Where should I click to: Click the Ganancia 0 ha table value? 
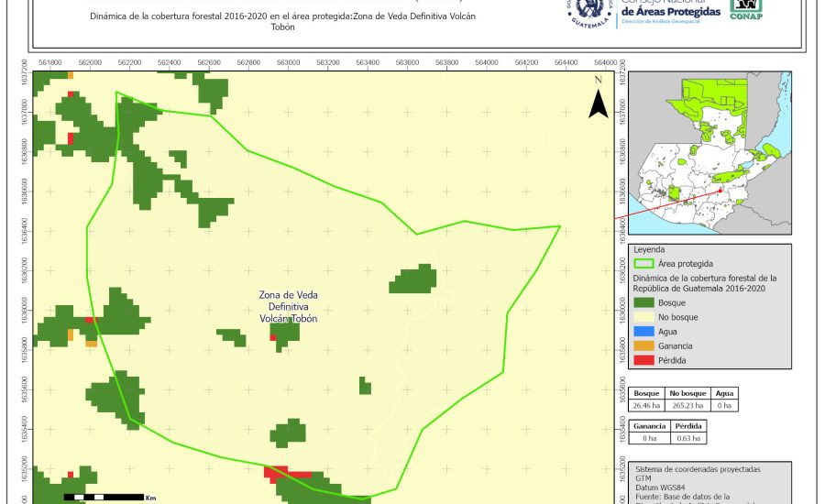coord(650,439)
